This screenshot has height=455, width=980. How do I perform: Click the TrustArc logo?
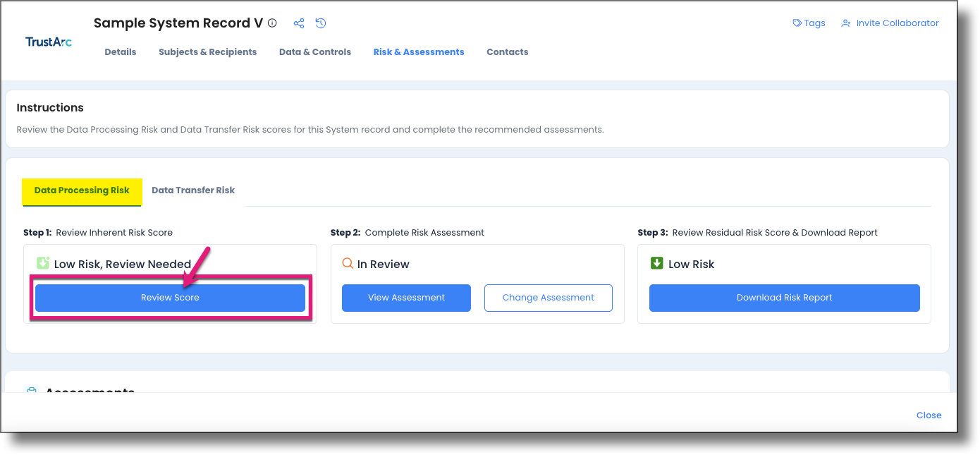[x=49, y=42]
